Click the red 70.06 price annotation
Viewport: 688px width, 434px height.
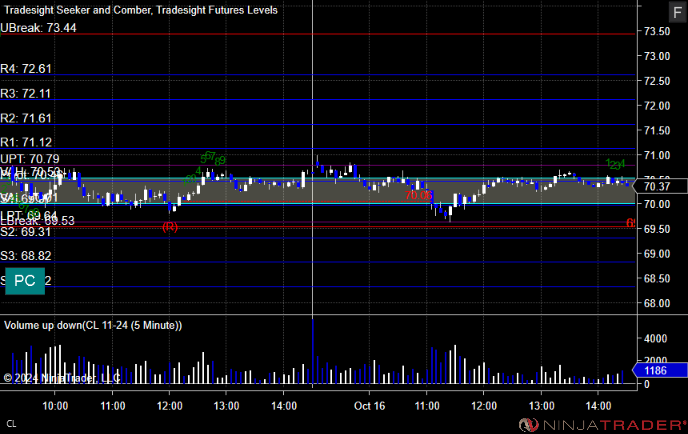[418, 195]
